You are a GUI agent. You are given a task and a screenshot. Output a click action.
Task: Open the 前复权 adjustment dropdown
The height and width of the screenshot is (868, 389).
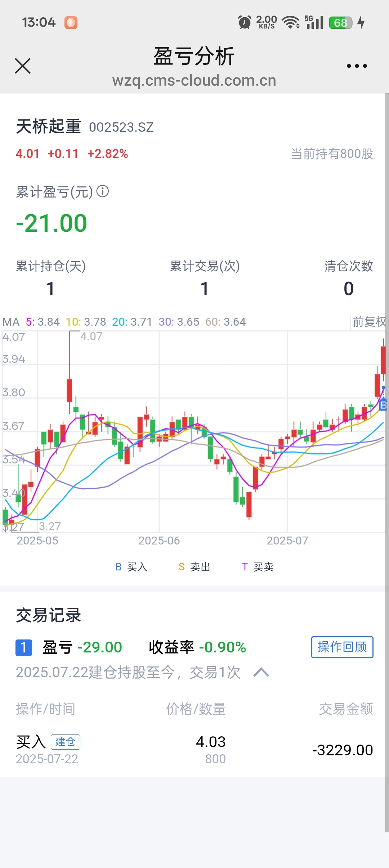(x=369, y=321)
